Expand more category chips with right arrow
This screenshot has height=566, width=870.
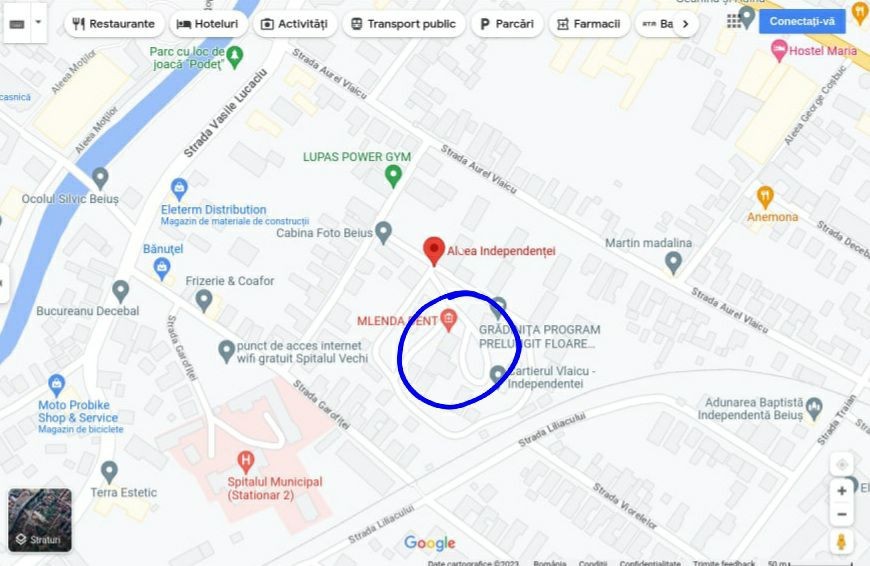coord(686,24)
